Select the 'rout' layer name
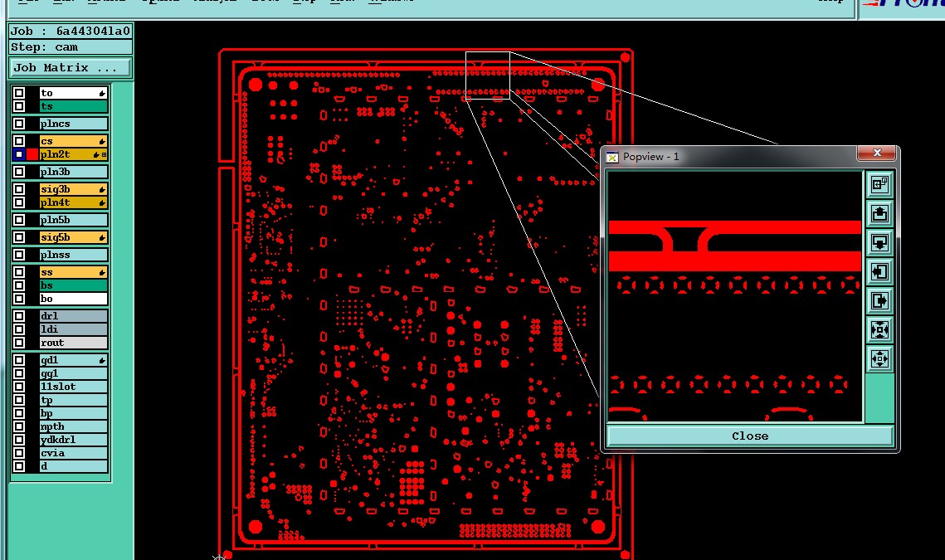 [x=74, y=343]
